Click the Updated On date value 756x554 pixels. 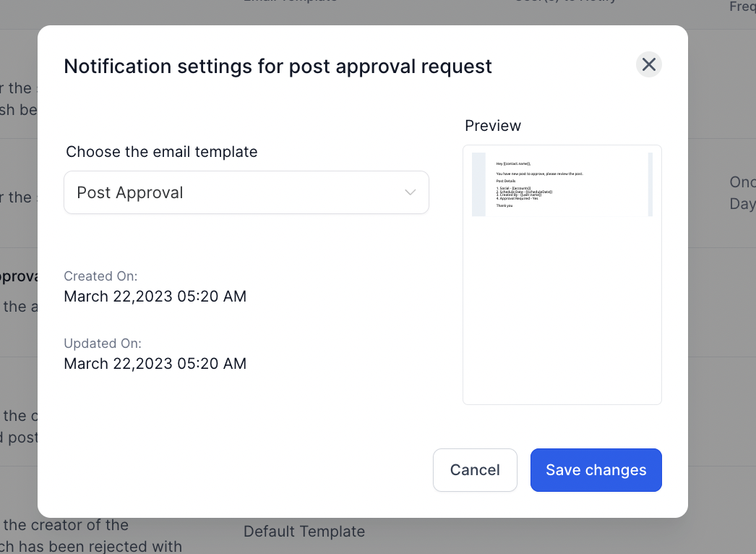pos(155,364)
